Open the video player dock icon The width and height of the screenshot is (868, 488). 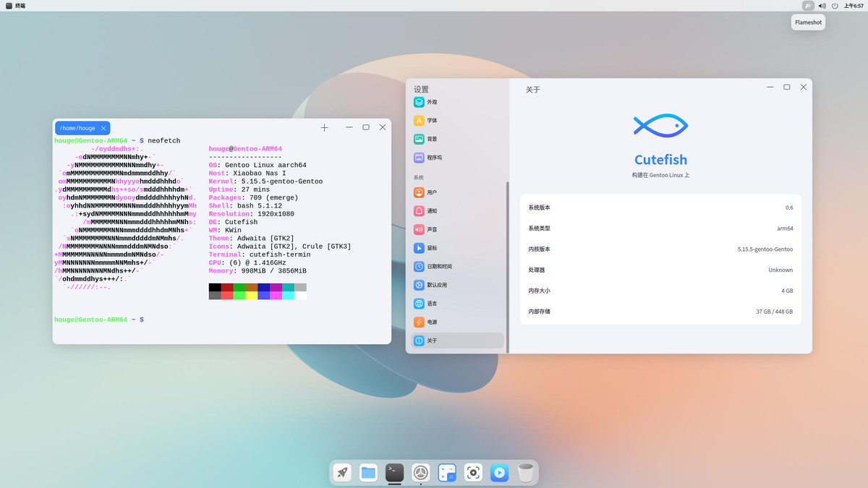click(x=499, y=473)
